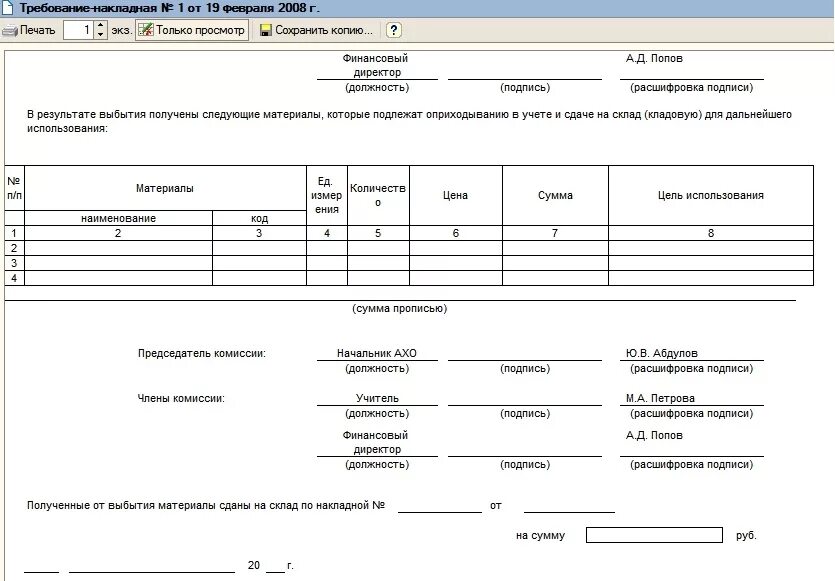Click Учитель position text

click(377, 398)
